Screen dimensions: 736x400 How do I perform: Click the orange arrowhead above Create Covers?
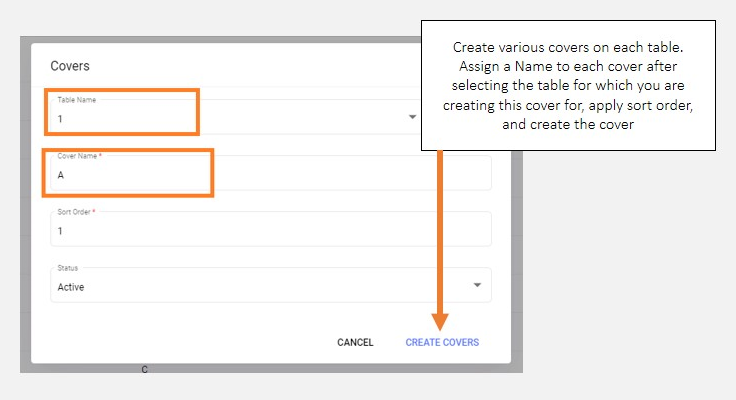point(440,319)
